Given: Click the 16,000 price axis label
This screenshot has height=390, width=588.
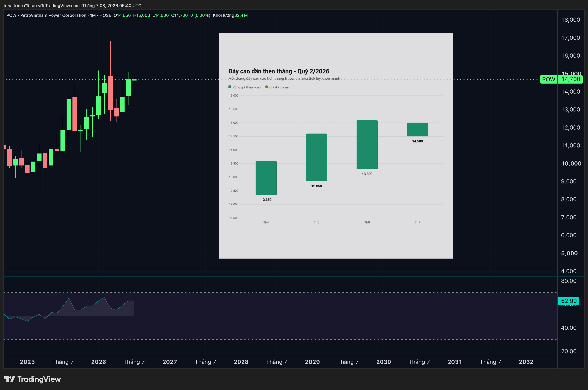Looking at the screenshot, I should pos(570,55).
